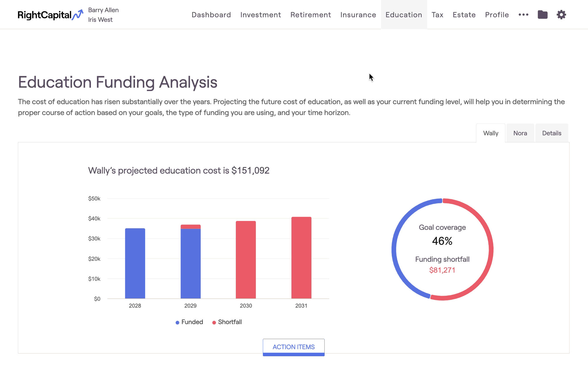
Task: Open the Estate menu item
Action: coord(464,15)
